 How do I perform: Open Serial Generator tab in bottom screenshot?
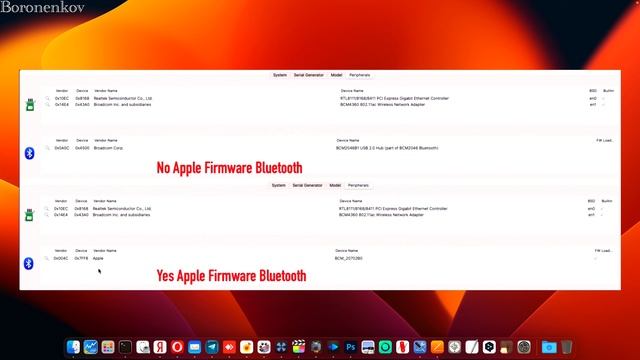point(307,185)
